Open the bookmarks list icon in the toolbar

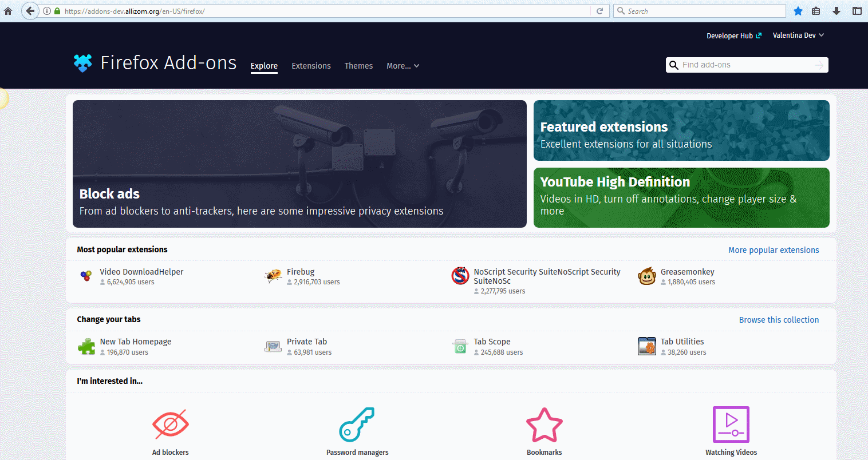816,11
